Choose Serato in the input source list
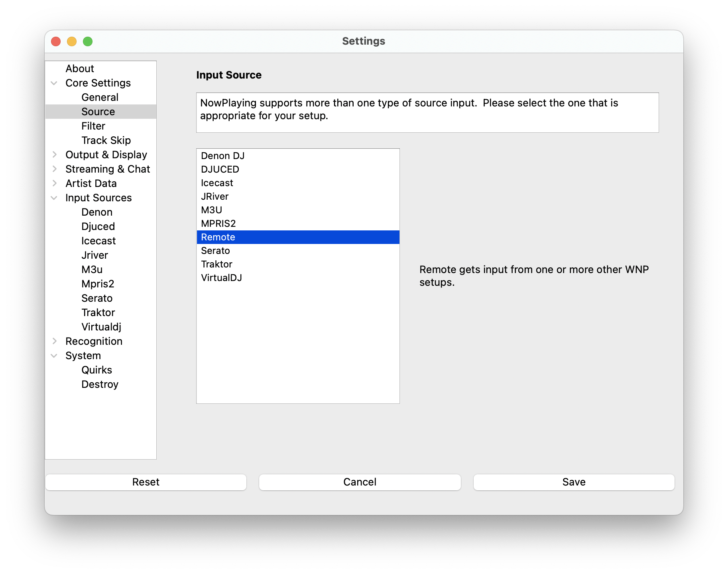Image resolution: width=728 pixels, height=574 pixels. [x=215, y=251]
